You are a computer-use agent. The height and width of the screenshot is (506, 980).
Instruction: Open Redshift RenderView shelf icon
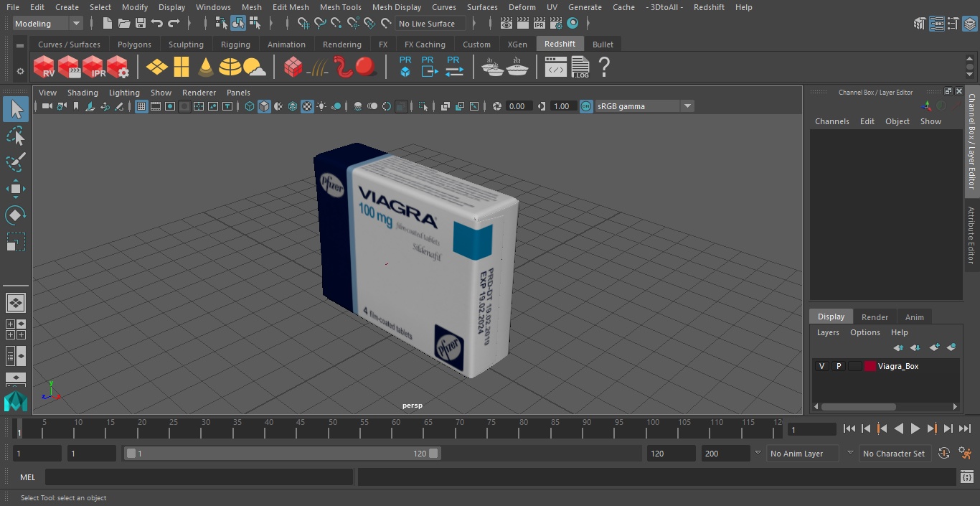click(44, 67)
